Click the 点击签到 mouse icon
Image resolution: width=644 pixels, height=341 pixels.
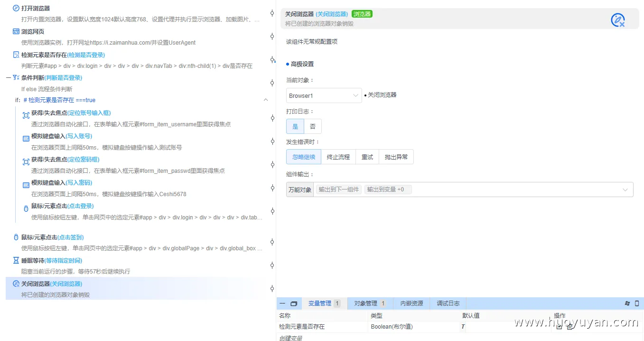coord(16,237)
